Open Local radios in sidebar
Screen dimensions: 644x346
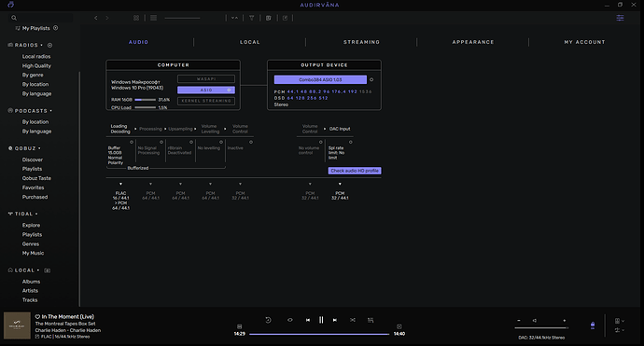click(x=36, y=56)
